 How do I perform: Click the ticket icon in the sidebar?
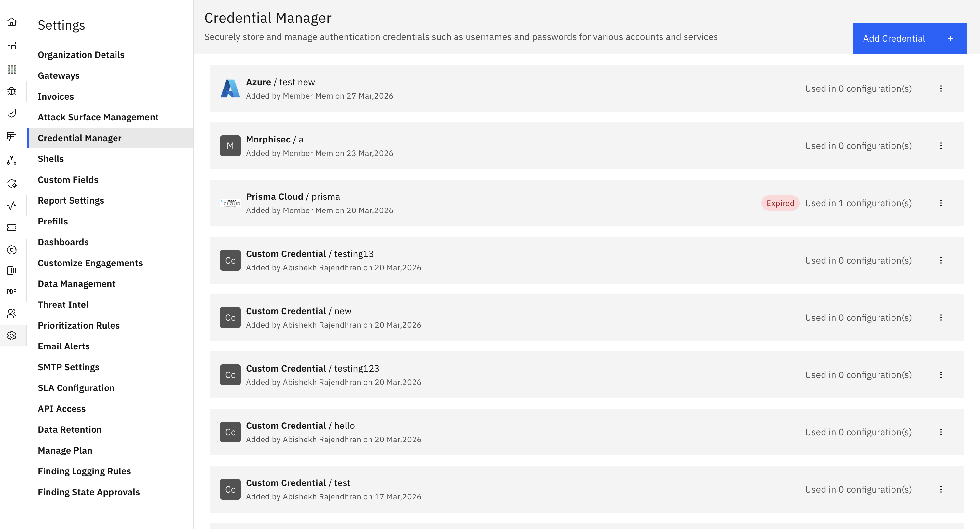tap(12, 228)
